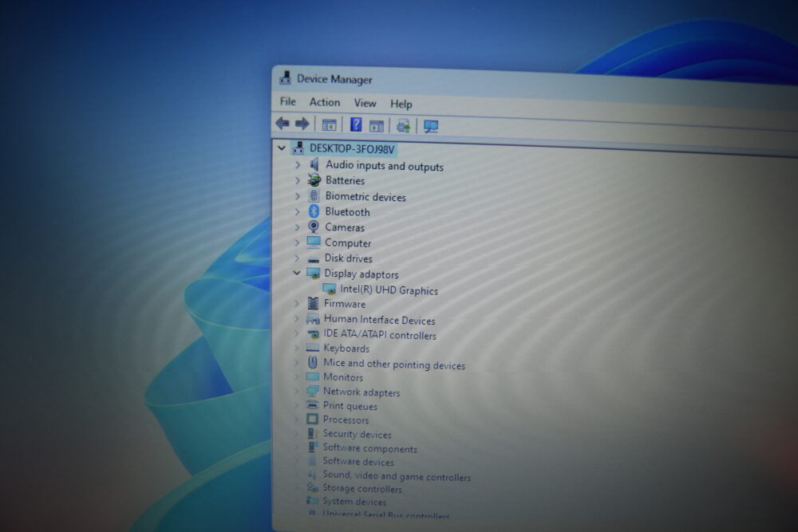Click Update device driver toolbar icon
The image size is (798, 532).
click(403, 126)
